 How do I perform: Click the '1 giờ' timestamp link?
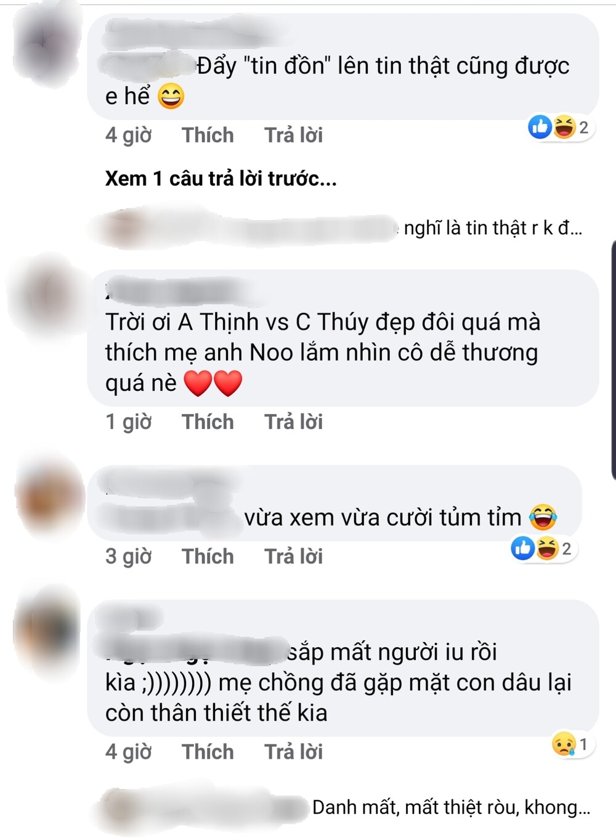[x=128, y=422]
